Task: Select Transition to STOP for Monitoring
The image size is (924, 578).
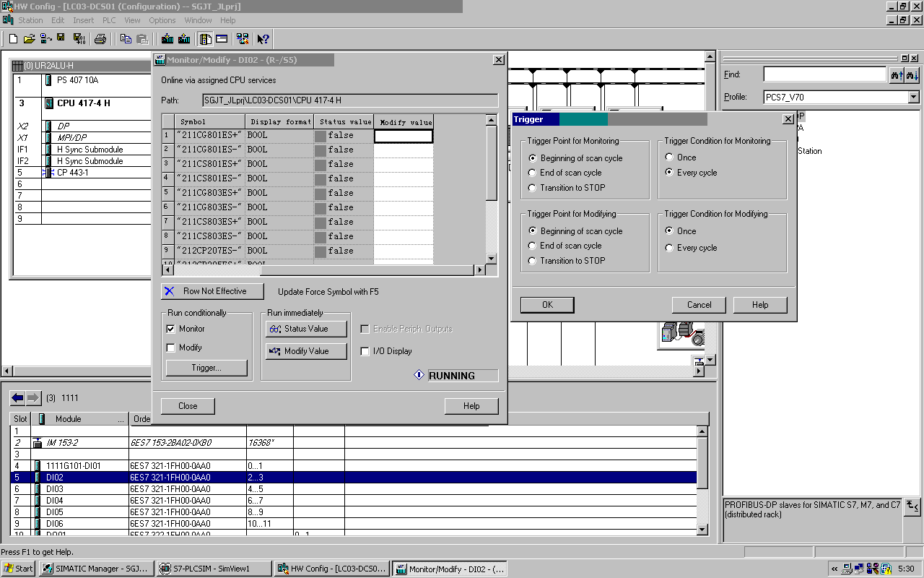Action: (x=533, y=188)
